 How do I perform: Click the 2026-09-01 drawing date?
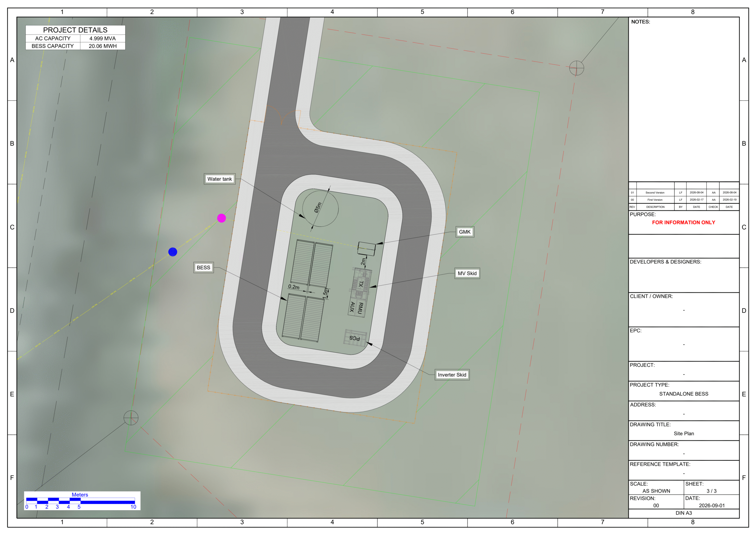point(711,505)
